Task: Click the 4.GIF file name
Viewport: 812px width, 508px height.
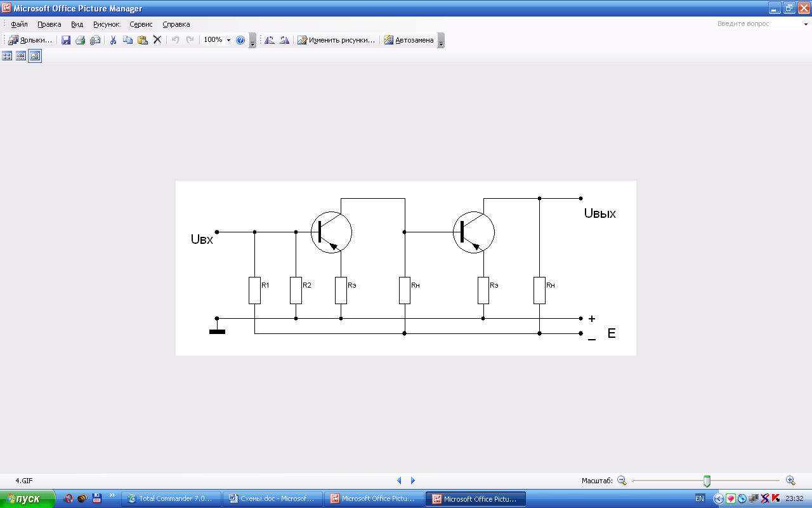Action: (24, 481)
